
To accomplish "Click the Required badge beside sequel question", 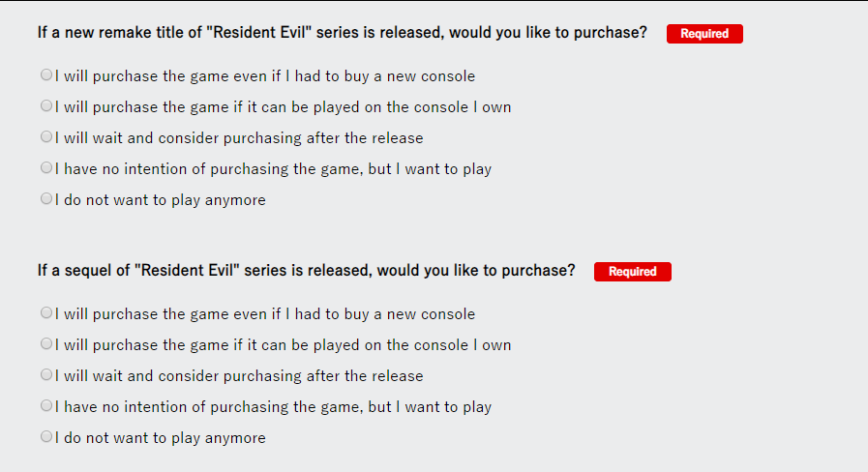I will click(x=632, y=272).
